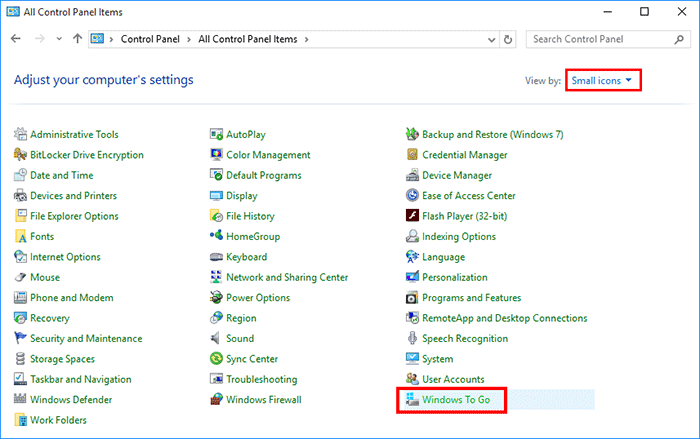Expand the chevron after Control Panel breadcrumb

tap(189, 39)
